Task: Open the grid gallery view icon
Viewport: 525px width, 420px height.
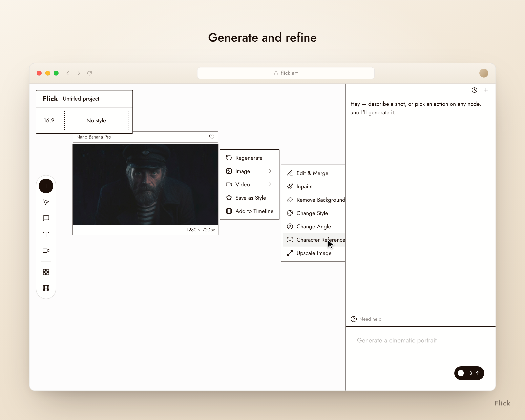Action: coord(46,272)
